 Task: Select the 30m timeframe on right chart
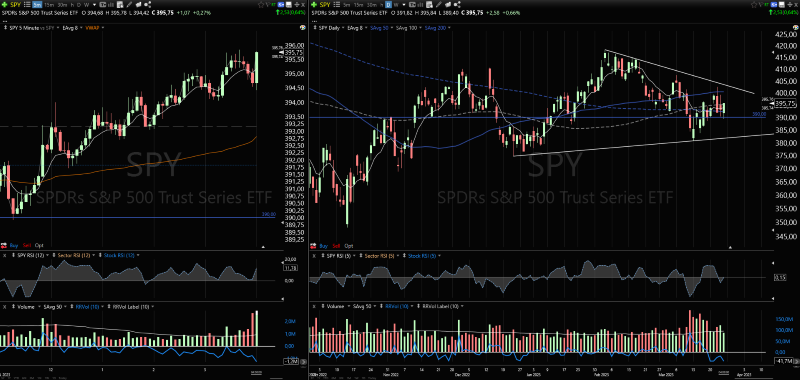(x=372, y=5)
